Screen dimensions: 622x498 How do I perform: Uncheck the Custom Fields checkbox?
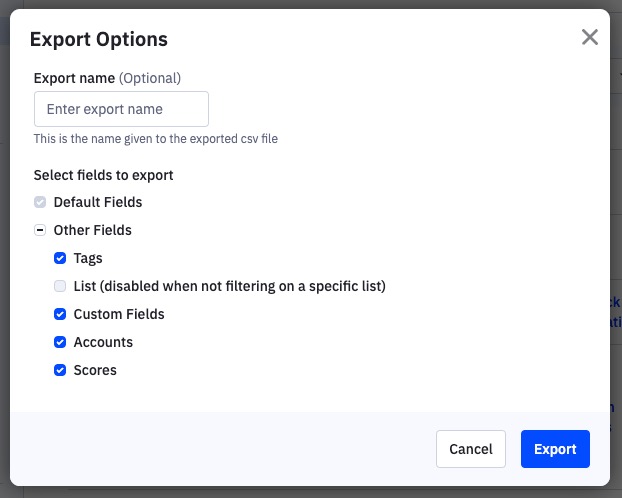point(60,314)
